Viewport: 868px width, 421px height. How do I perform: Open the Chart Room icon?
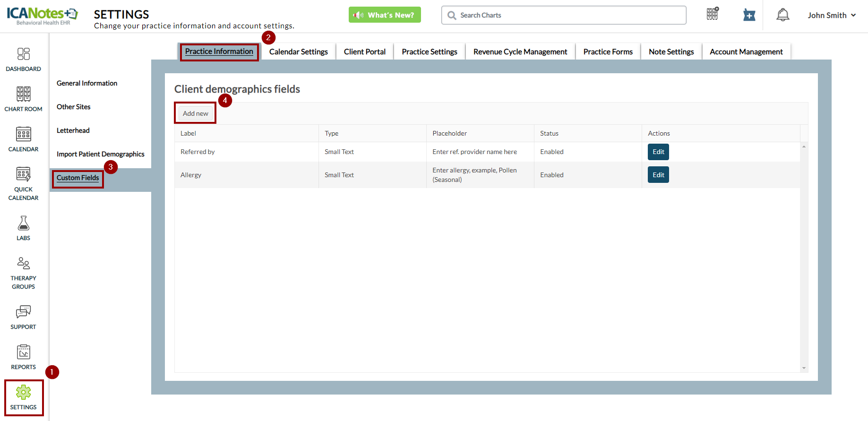(23, 95)
